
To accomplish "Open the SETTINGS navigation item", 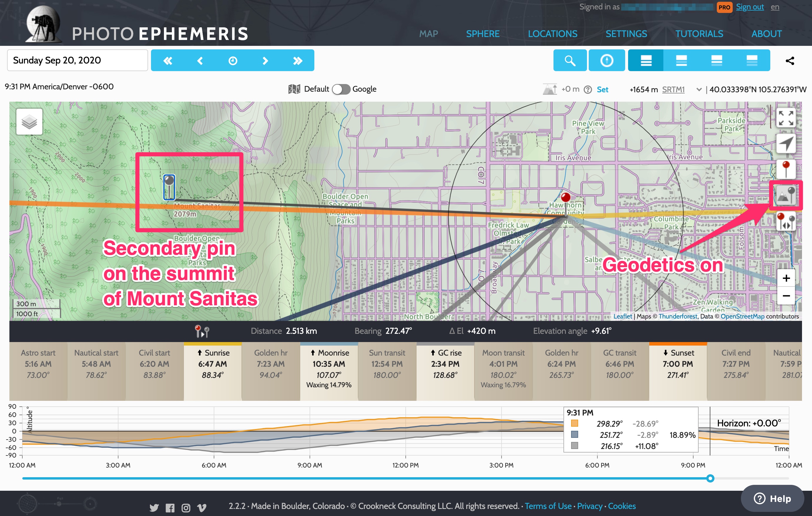I will pyautogui.click(x=626, y=34).
